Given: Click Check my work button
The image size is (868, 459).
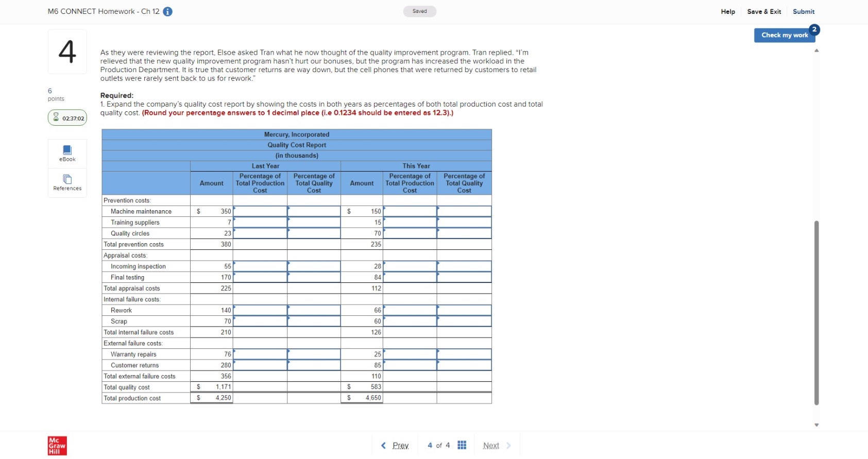Looking at the screenshot, I should point(784,35).
